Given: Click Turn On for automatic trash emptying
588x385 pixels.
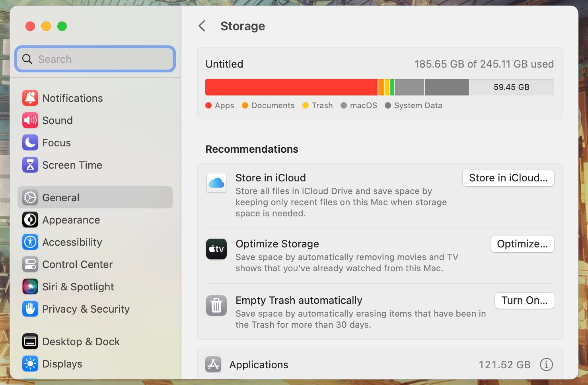Looking at the screenshot, I should 524,300.
